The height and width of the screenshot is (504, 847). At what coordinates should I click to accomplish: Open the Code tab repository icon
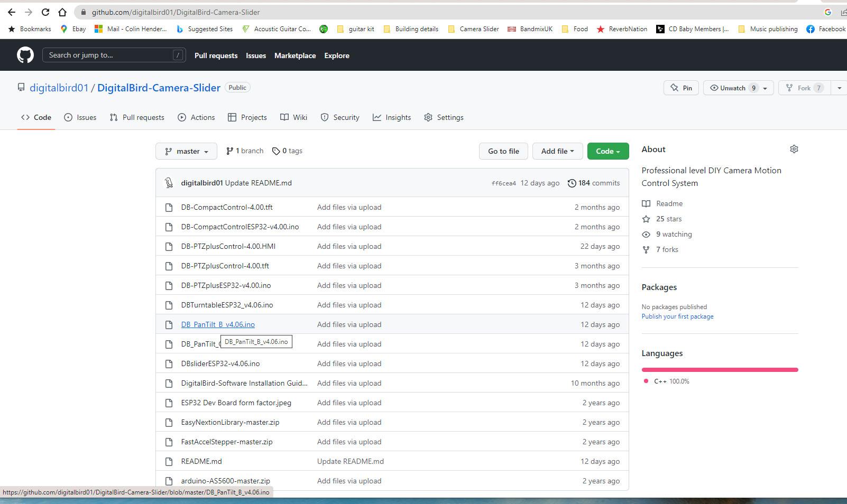26,117
